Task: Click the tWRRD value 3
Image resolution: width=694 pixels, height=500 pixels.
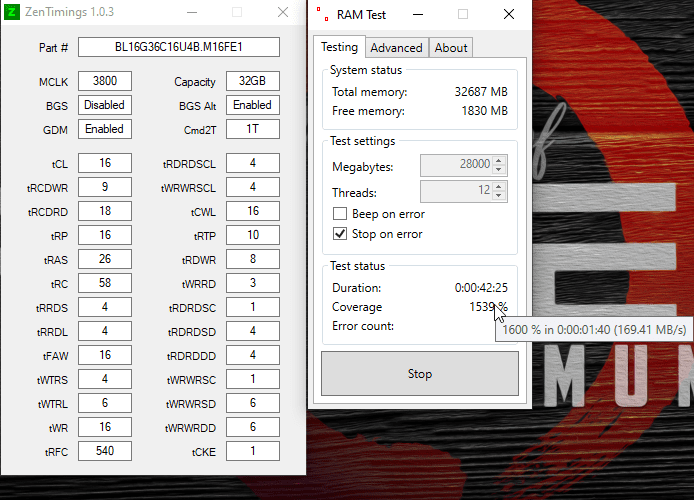Action: (x=253, y=283)
